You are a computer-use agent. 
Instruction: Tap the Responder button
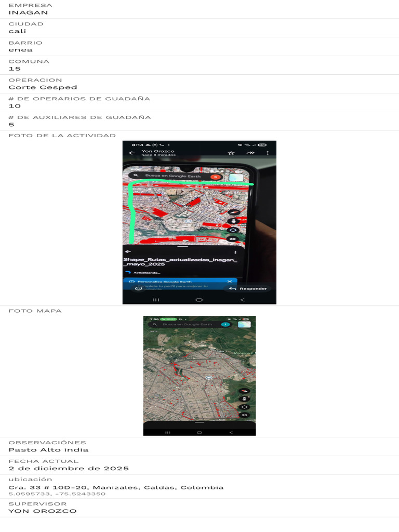pyautogui.click(x=248, y=289)
